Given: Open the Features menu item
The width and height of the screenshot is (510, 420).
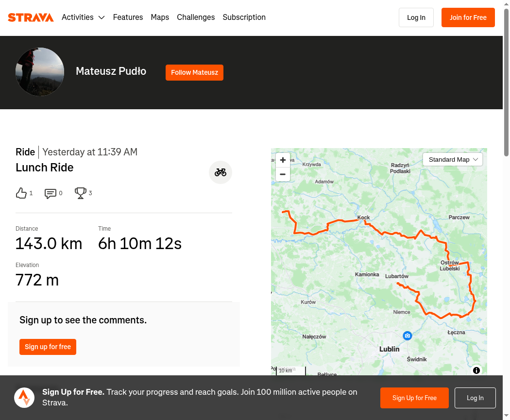Looking at the screenshot, I should (x=128, y=17).
